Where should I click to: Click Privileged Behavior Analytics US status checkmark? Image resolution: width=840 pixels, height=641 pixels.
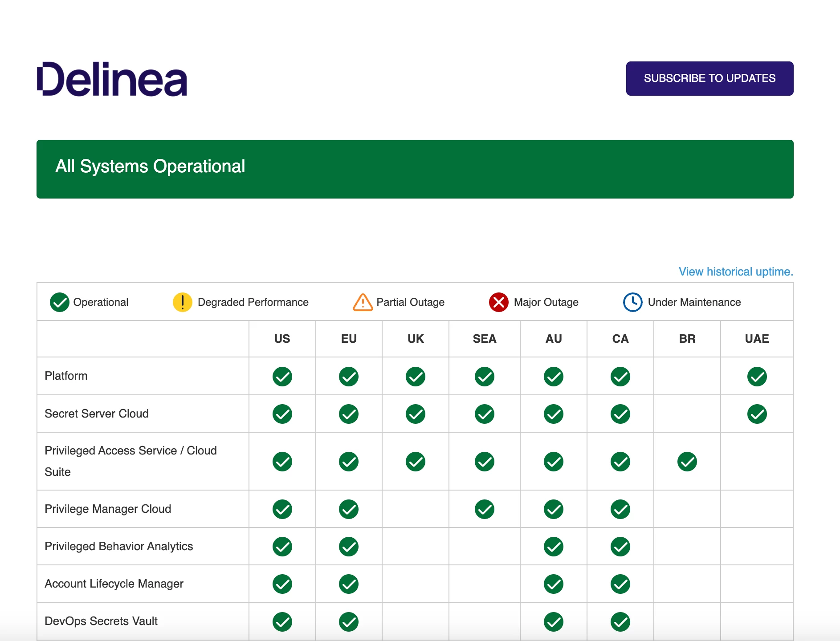(x=282, y=547)
